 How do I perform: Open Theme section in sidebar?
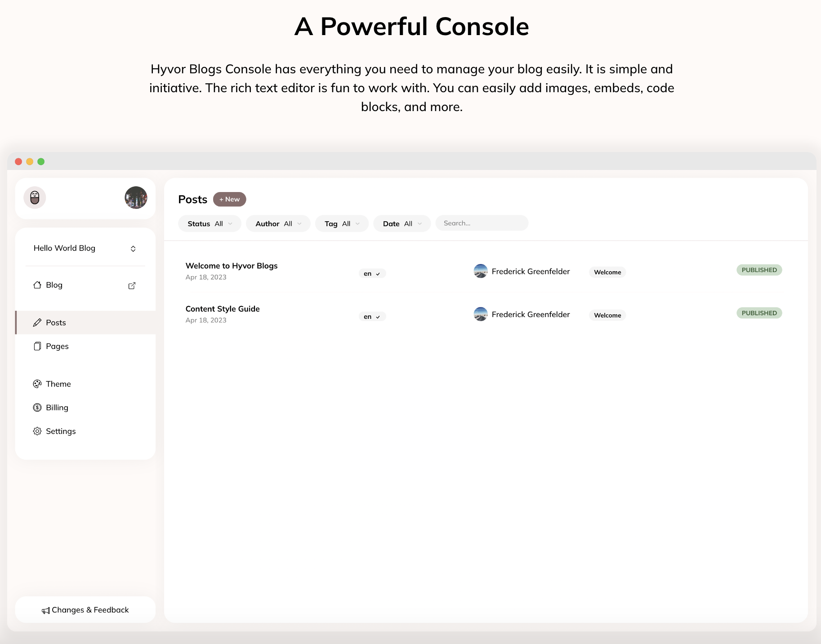point(85,384)
